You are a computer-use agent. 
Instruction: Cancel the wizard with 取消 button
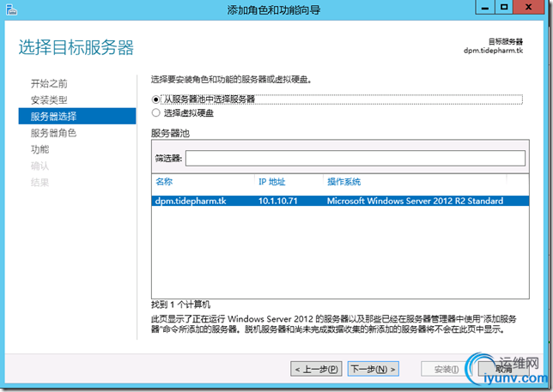coord(503,369)
